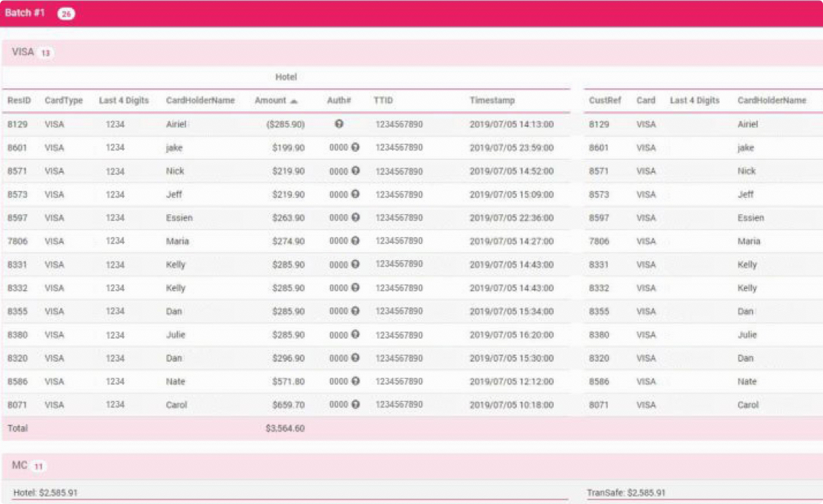Sort by the TTID column header
The height and width of the screenshot is (504, 823).
383,100
